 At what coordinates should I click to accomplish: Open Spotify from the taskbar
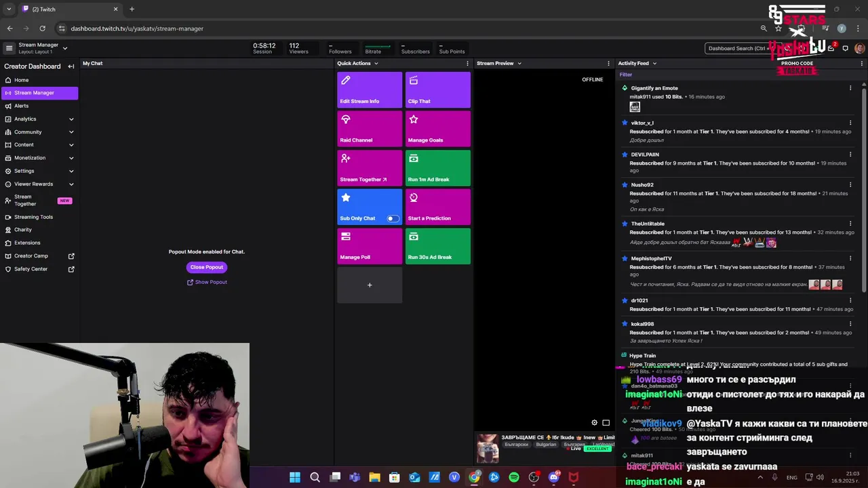[514, 477]
